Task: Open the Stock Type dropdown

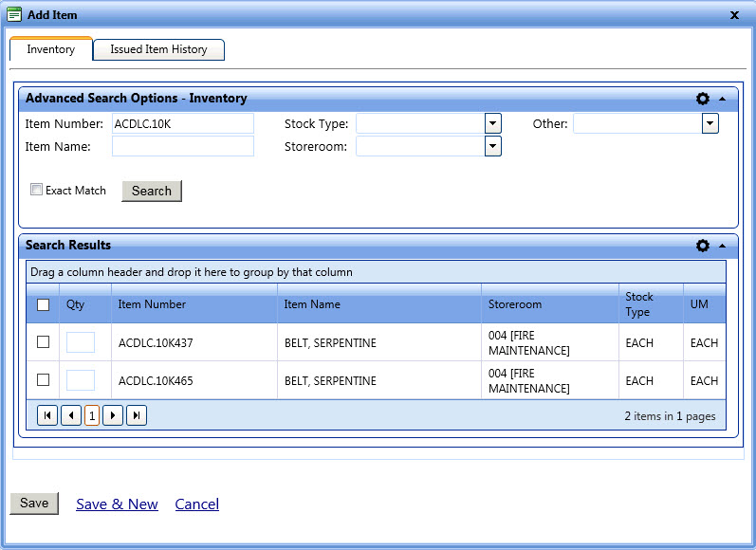Action: coord(492,123)
